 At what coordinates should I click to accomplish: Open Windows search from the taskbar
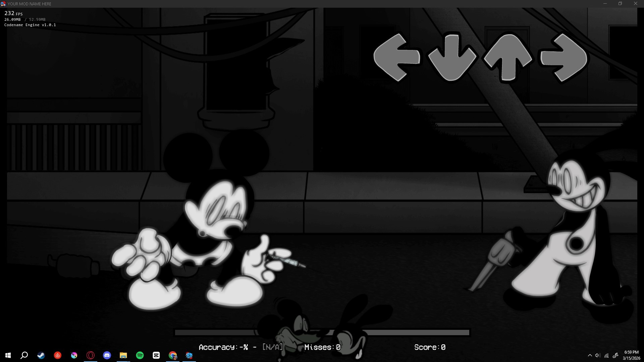pos(24,355)
